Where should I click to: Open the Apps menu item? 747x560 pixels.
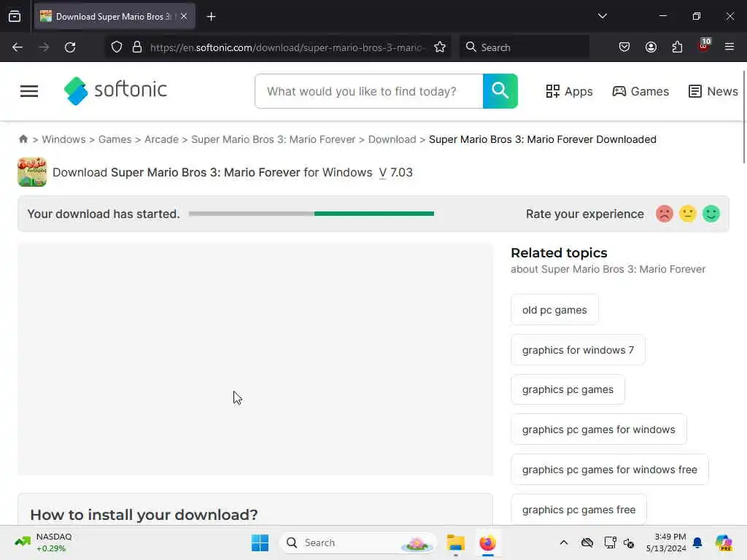coord(569,91)
